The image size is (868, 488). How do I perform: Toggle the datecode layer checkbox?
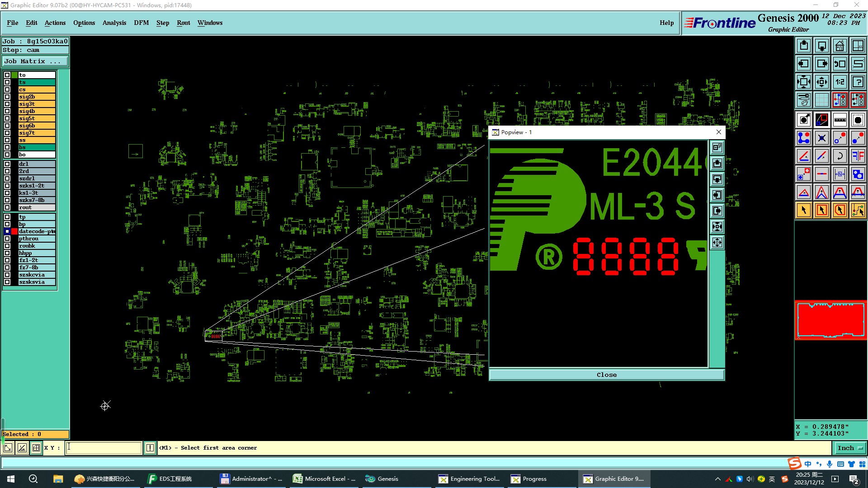pyautogui.click(x=7, y=231)
